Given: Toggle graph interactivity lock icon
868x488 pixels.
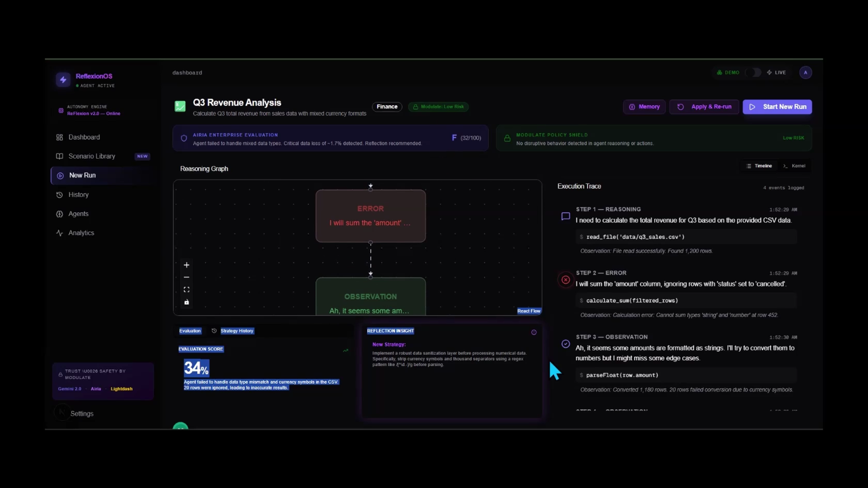Looking at the screenshot, I should (186, 302).
